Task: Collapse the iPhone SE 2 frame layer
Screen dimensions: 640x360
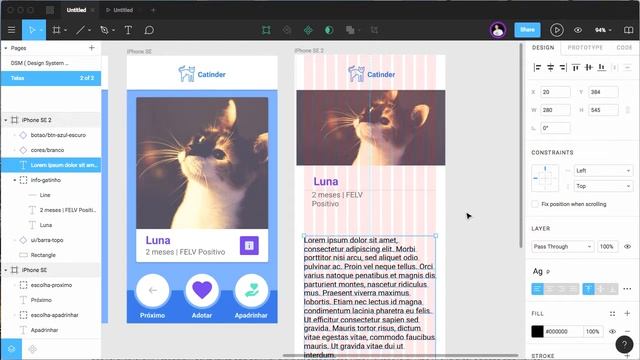Action: pyautogui.click(x=6, y=120)
